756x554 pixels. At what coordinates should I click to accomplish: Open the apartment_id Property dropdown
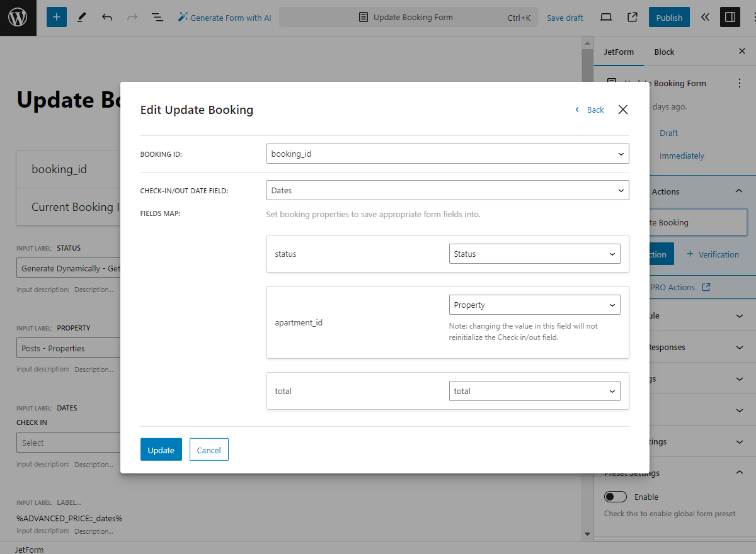click(534, 305)
